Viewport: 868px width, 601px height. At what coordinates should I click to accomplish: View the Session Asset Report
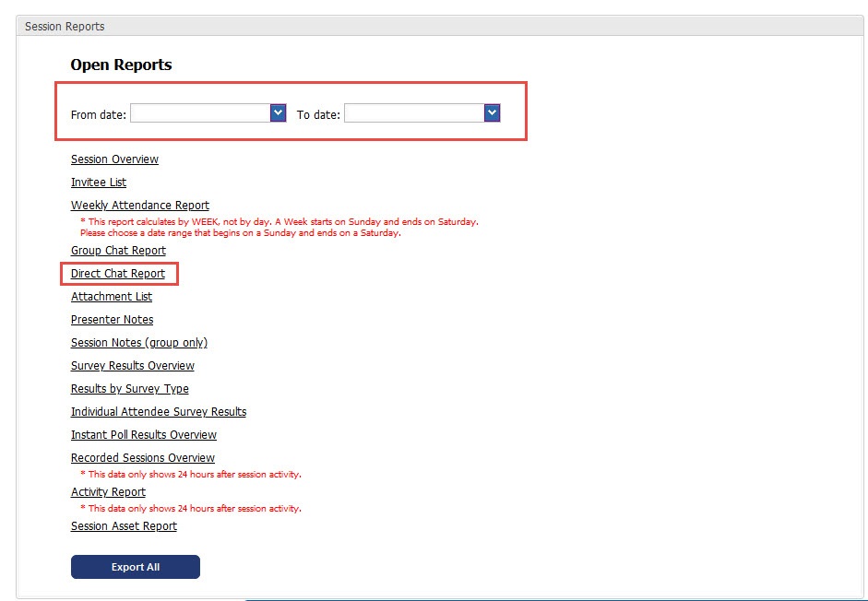tap(124, 526)
